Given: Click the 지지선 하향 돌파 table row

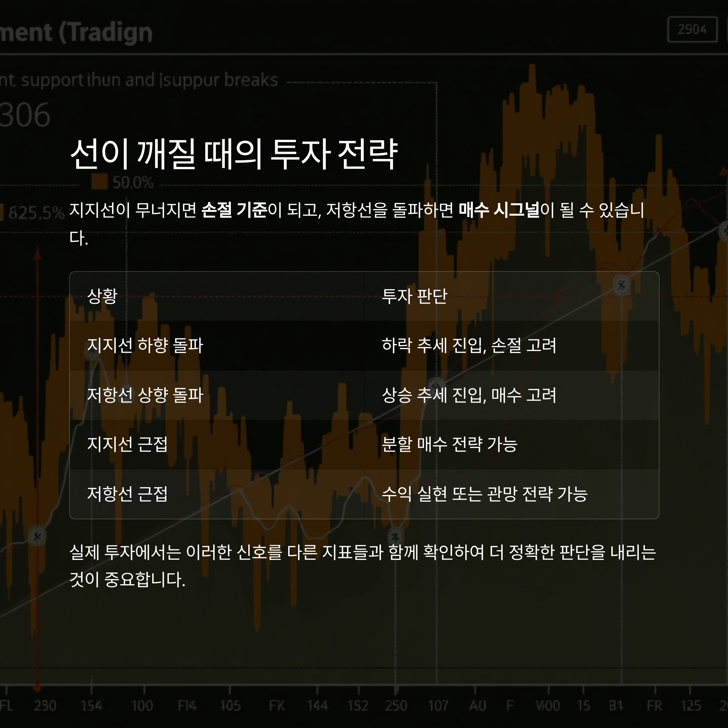Looking at the screenshot, I should point(145,345).
